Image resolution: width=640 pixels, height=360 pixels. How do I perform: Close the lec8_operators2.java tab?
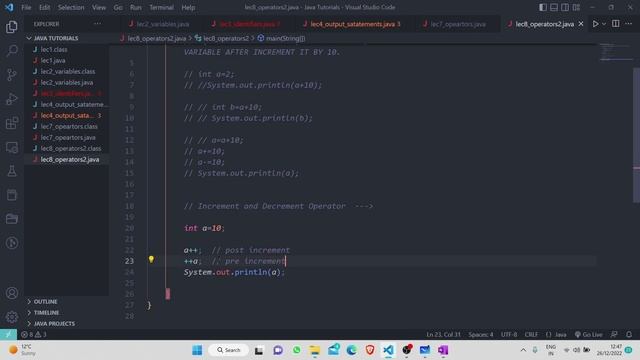[x=581, y=24]
